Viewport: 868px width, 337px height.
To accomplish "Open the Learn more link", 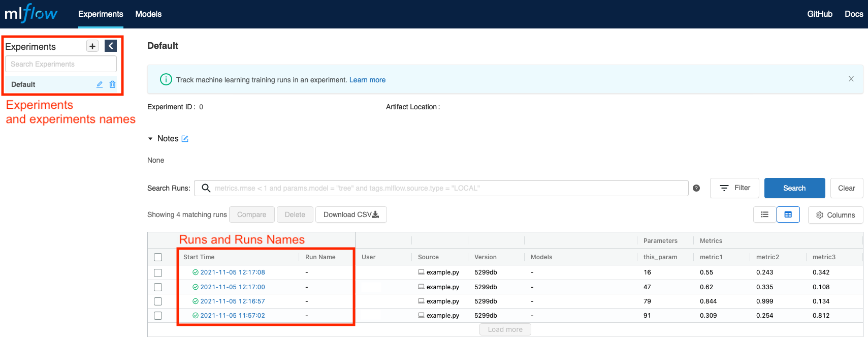I will (x=367, y=80).
